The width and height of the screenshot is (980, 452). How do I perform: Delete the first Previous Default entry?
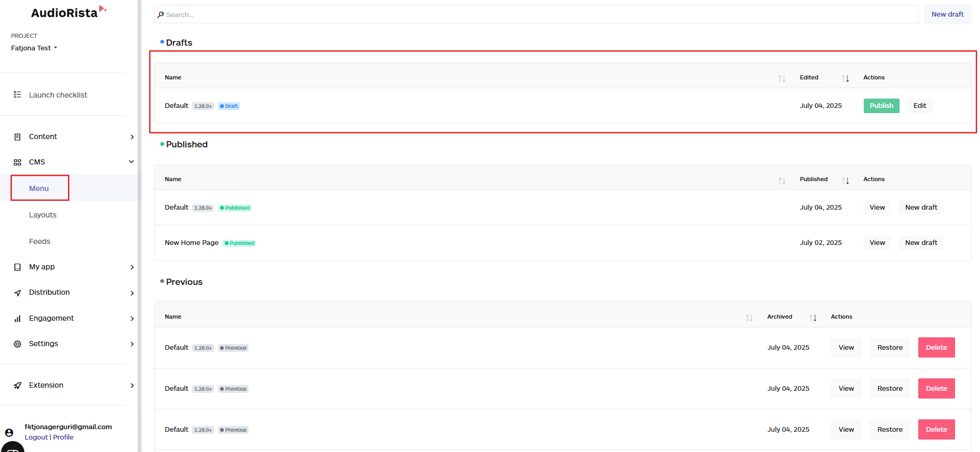point(936,347)
